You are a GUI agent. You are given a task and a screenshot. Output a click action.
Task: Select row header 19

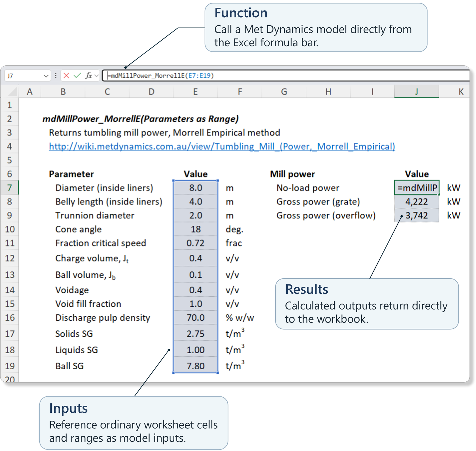click(10, 366)
